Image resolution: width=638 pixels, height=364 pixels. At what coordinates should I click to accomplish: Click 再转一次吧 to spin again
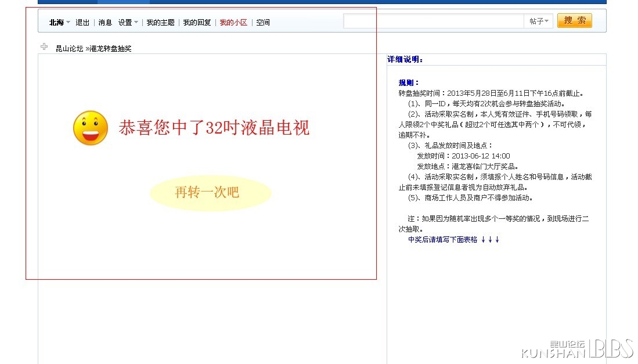[207, 193]
